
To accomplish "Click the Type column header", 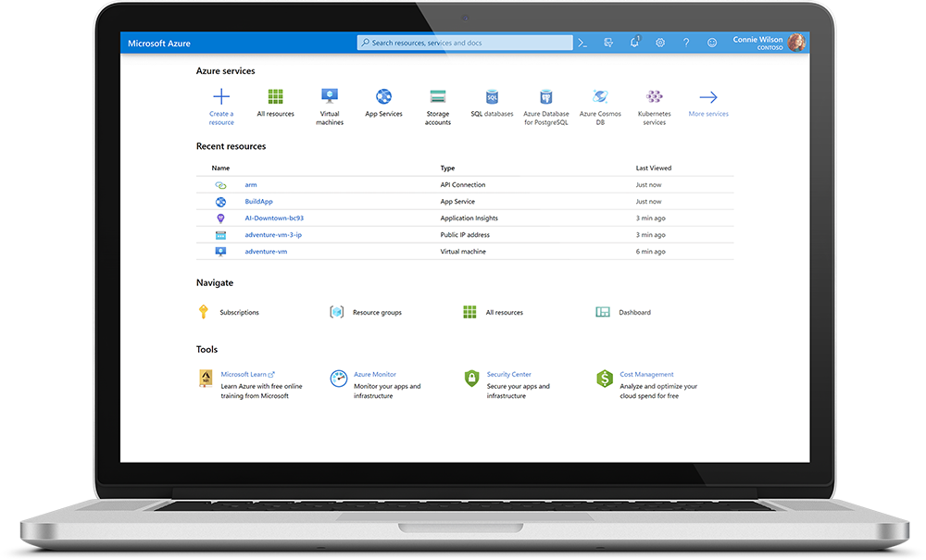I will (x=447, y=168).
